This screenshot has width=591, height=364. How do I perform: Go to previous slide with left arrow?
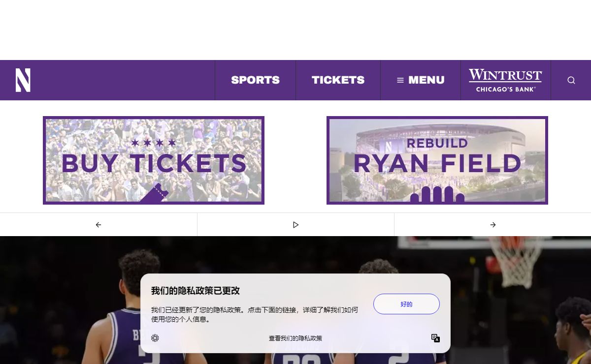98,225
